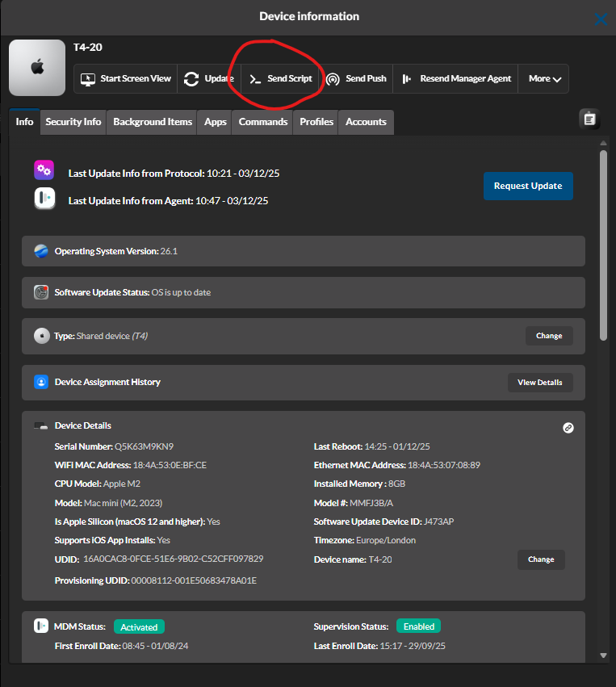The image size is (616, 687).
Task: Click WiFi MAC address 18:4A:53:0E:BF:CE
Action: click(170, 465)
